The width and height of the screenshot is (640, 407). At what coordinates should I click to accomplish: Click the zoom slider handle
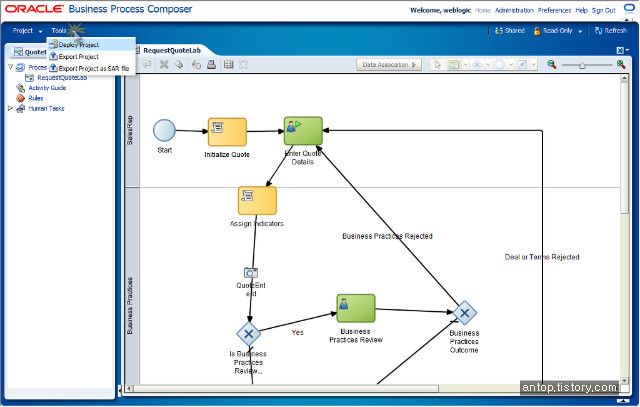(582, 65)
